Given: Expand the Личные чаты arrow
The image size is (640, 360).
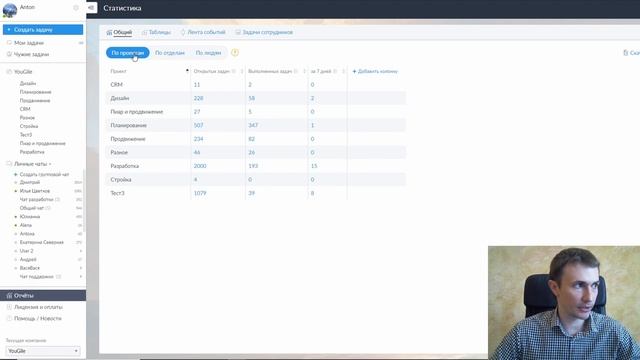Looking at the screenshot, I should tap(50, 164).
